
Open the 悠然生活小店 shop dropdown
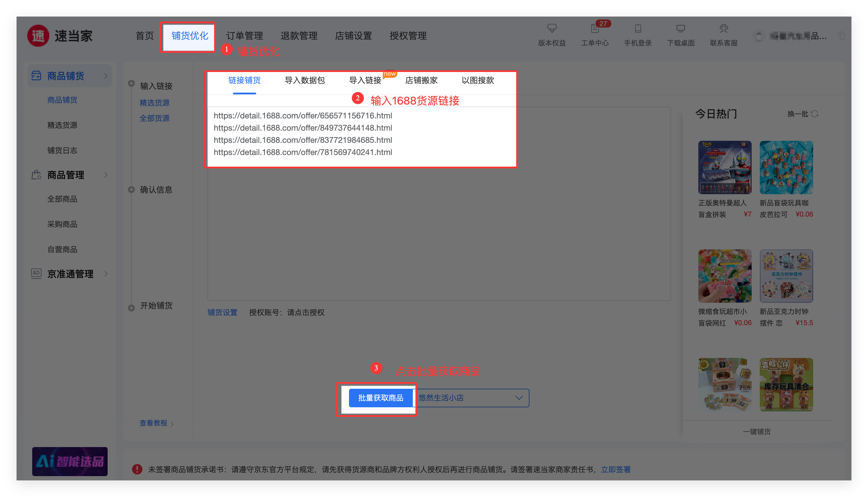[x=472, y=398]
